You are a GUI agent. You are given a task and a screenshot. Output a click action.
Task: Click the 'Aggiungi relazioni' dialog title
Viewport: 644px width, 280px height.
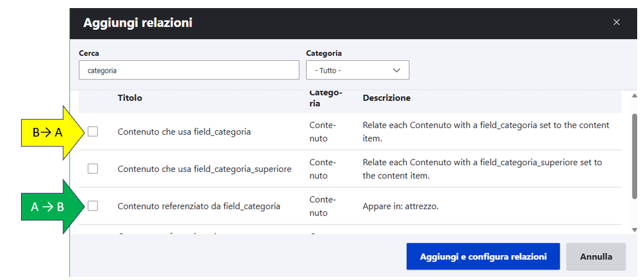138,23
